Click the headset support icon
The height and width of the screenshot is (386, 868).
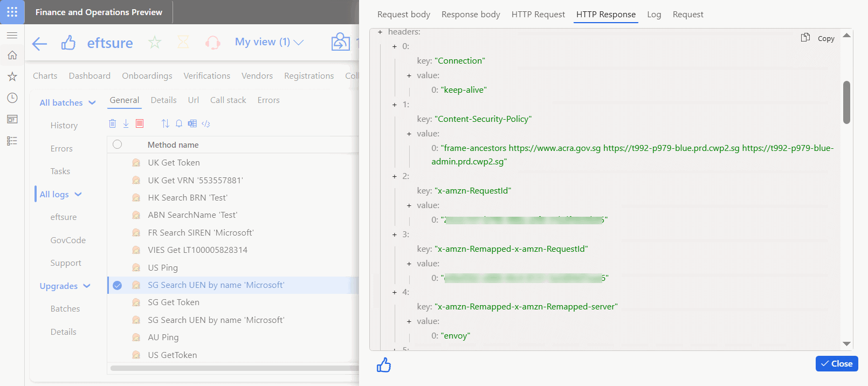pos(212,43)
